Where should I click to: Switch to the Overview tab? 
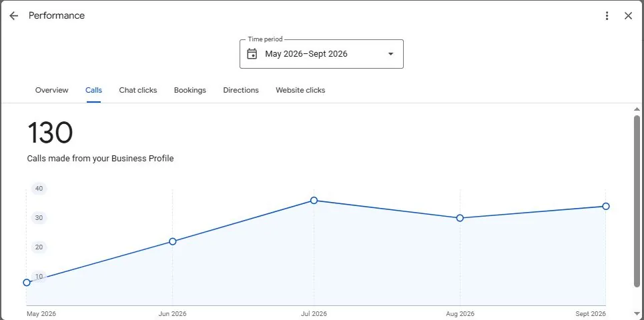click(x=52, y=90)
